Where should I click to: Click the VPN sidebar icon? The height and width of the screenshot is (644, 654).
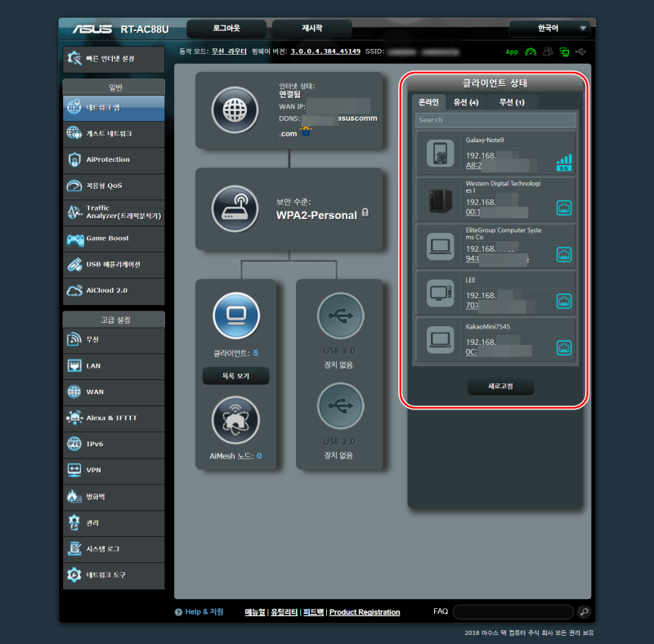tap(74, 470)
